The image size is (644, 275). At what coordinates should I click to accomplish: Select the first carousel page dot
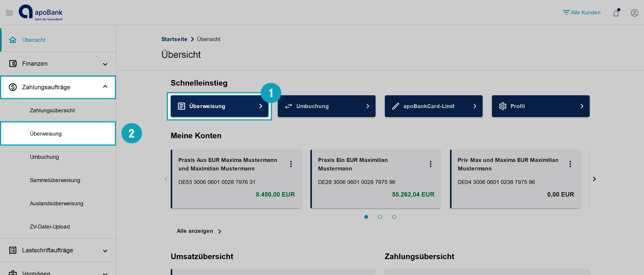point(366,217)
